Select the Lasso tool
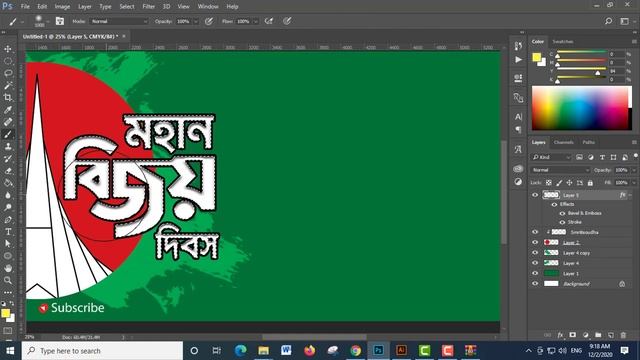The height and width of the screenshot is (360, 640). [8, 73]
